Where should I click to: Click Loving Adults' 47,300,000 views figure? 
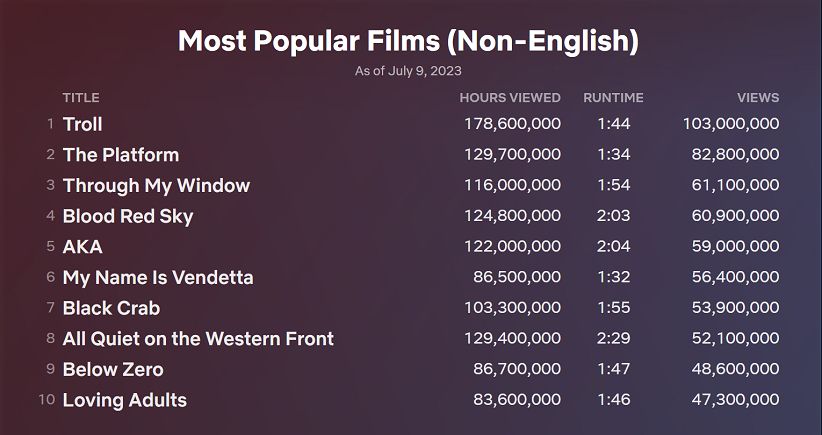[x=735, y=400]
